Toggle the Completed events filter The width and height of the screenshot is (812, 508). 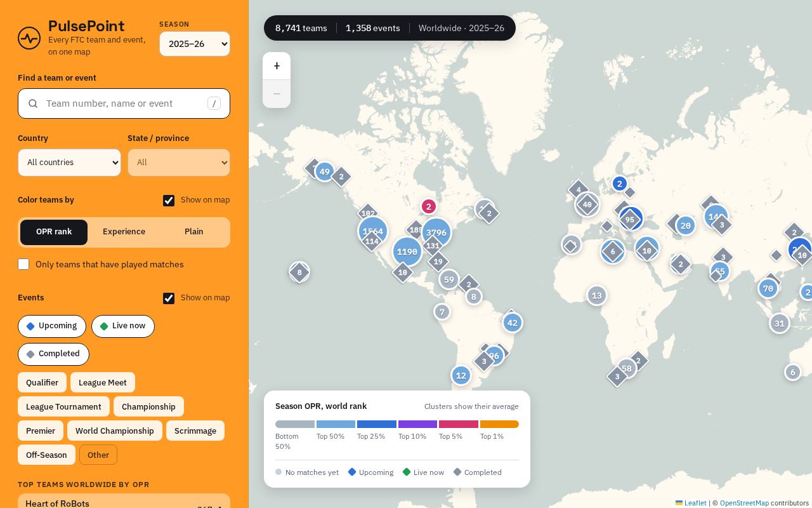click(53, 354)
